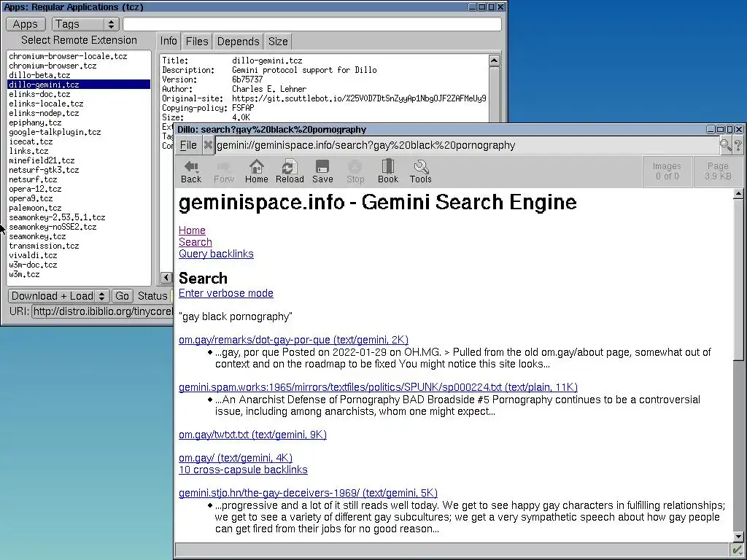The height and width of the screenshot is (560, 747).
Task: Select seamonkey-noSSE2.tcz in extension list
Action: pyautogui.click(x=79, y=227)
